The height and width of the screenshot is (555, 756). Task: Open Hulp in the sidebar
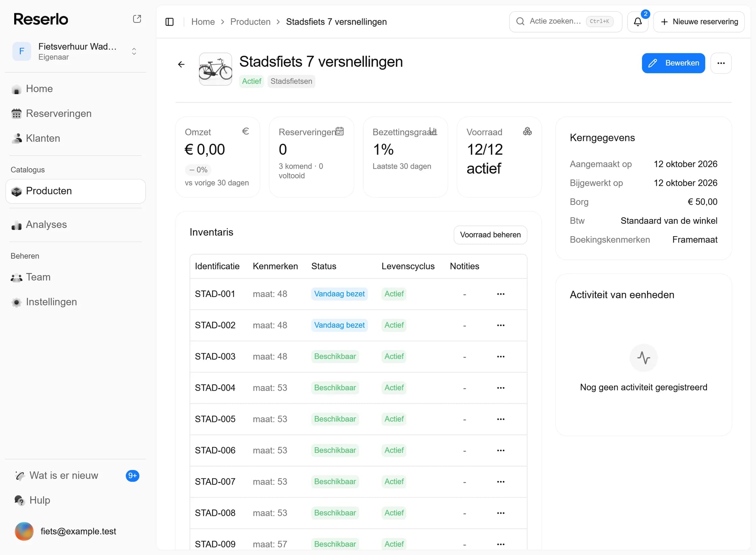pyautogui.click(x=76, y=500)
